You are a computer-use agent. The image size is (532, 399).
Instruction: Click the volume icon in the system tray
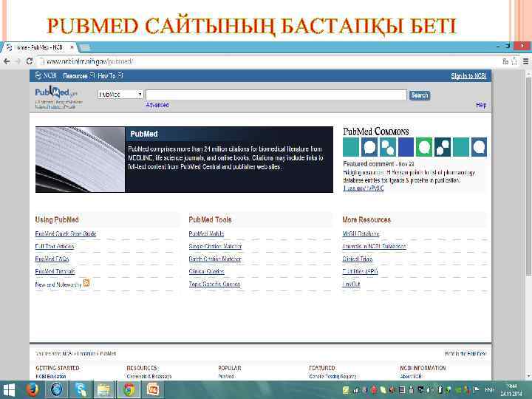(x=429, y=390)
